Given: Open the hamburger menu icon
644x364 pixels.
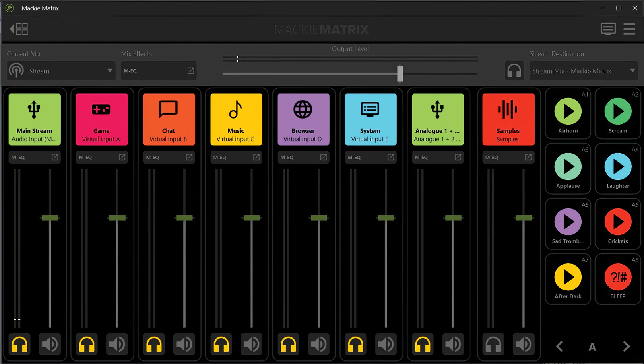Looking at the screenshot, I should 629,29.
